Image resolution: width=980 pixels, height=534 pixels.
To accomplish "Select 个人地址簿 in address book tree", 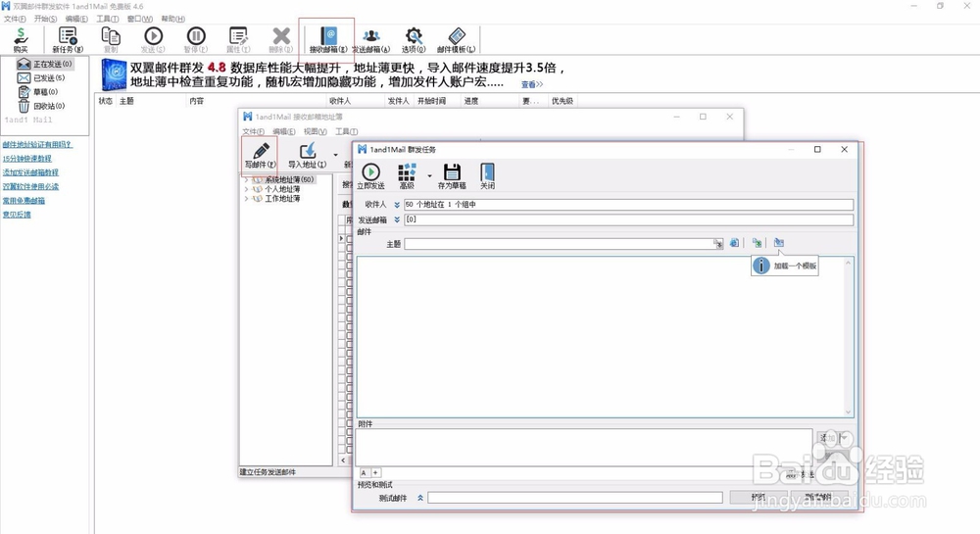I will point(282,189).
